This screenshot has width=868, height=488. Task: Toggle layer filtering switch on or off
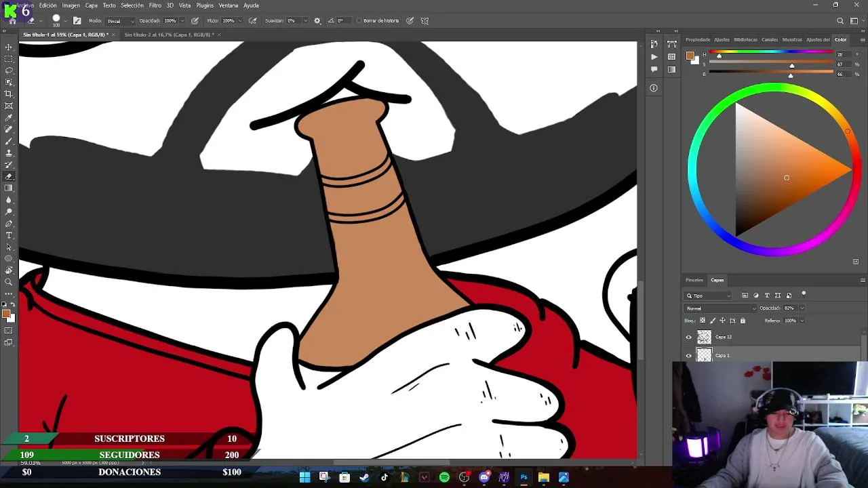[804, 294]
